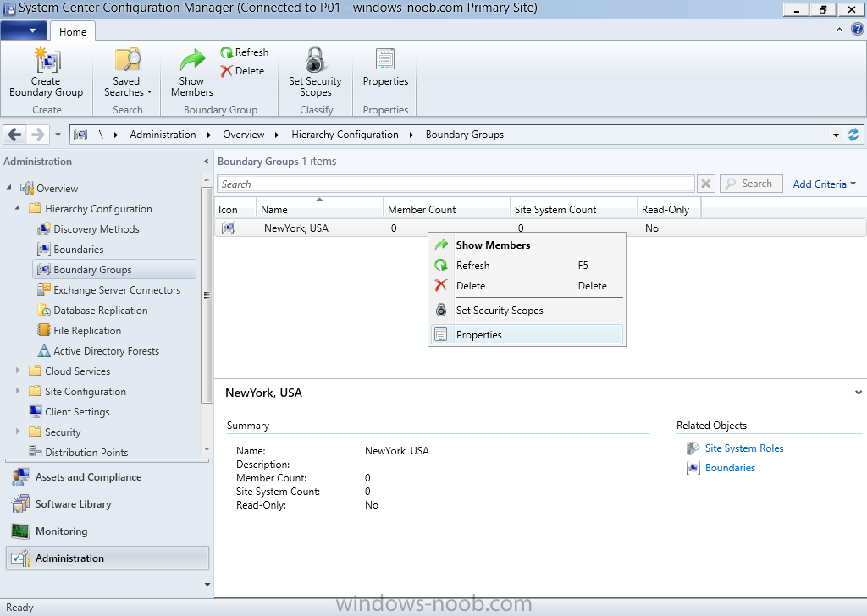867x616 pixels.
Task: Collapse the Overview tree node
Action: 8,188
